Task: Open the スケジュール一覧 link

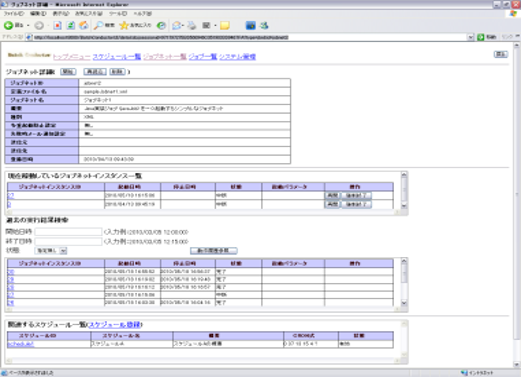Action: [x=117, y=57]
